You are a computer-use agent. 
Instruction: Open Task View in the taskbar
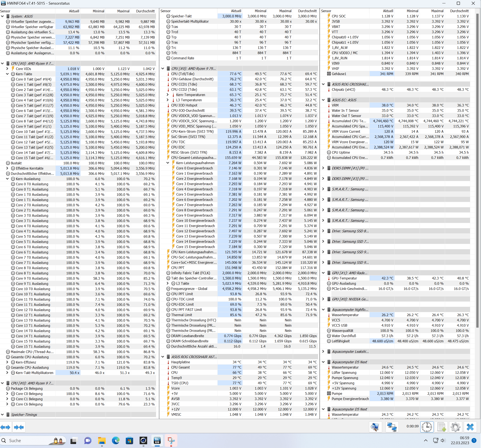(x=73, y=440)
